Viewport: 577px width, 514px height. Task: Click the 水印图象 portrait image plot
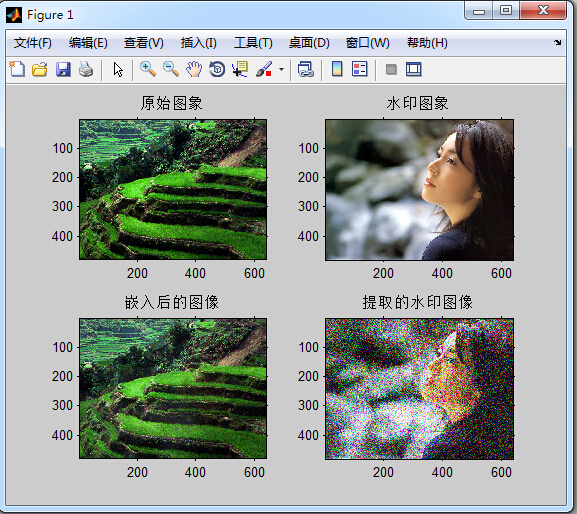click(x=420, y=189)
